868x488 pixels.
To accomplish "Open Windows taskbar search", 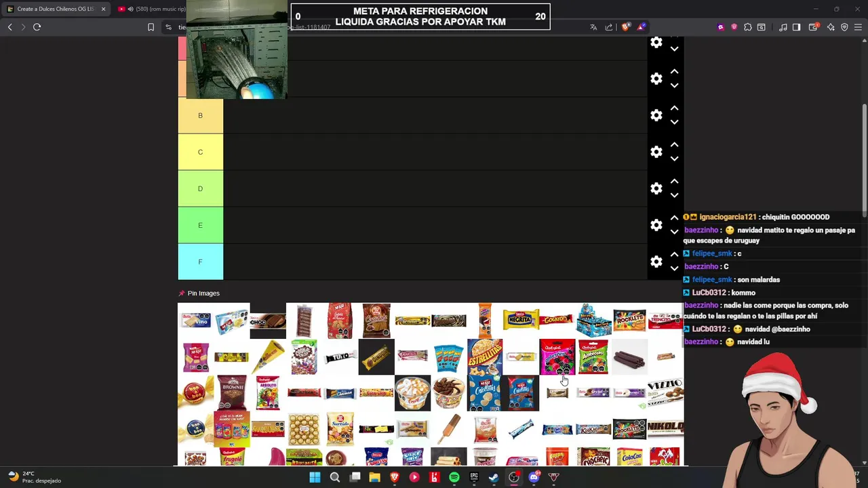I will [x=335, y=477].
